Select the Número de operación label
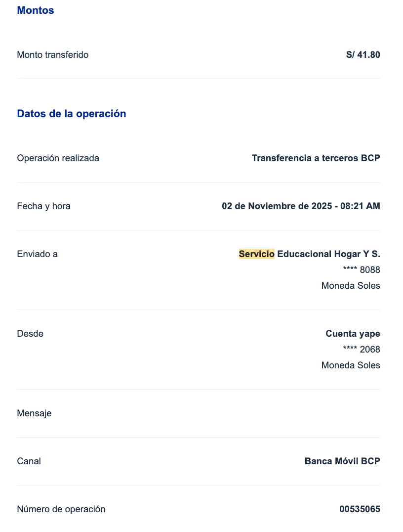 point(61,509)
